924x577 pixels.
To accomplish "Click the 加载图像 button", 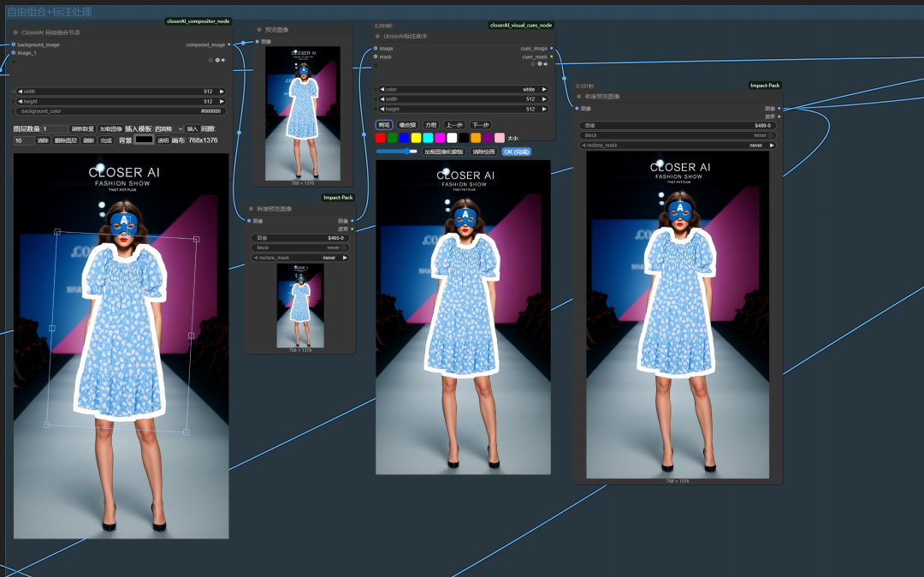I will tap(110, 128).
